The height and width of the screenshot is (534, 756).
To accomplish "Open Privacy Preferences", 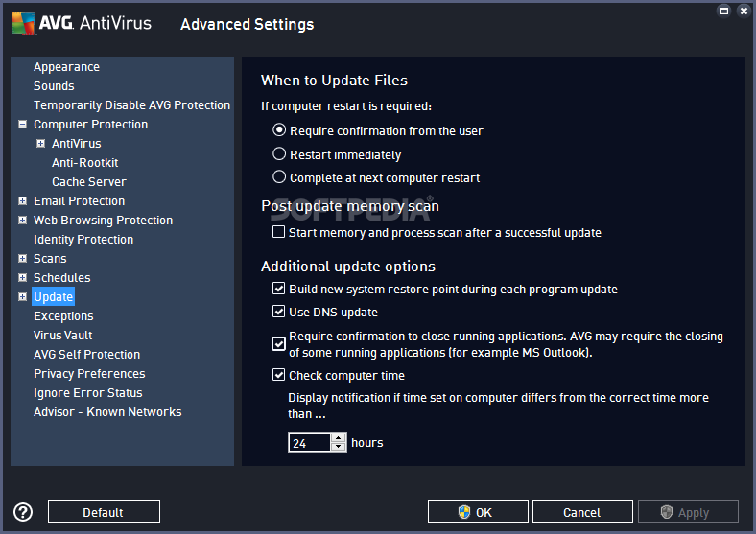I will click(89, 374).
